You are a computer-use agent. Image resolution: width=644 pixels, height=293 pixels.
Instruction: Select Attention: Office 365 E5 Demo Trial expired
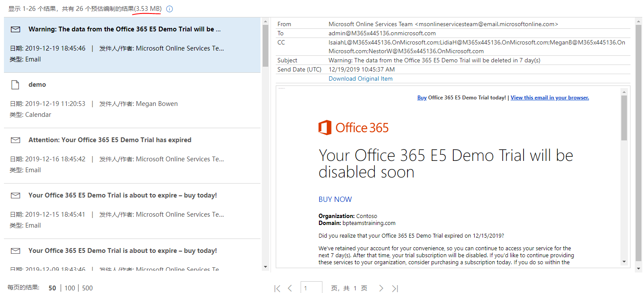click(x=132, y=156)
